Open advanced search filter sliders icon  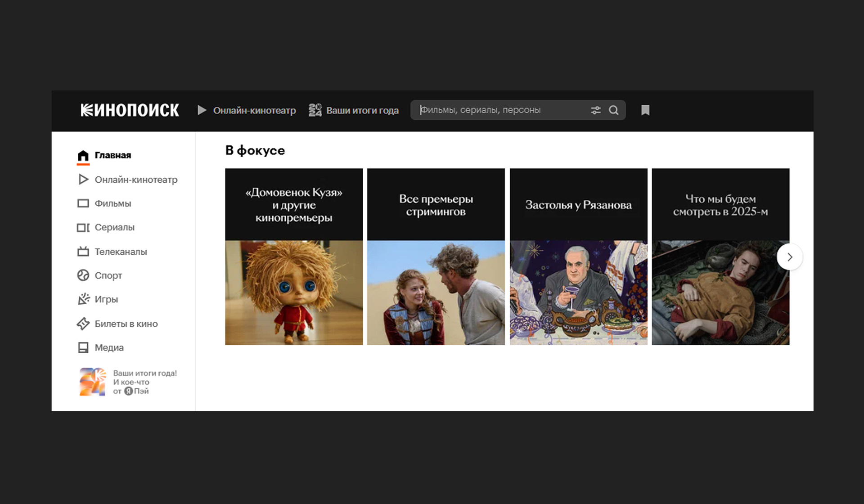click(596, 110)
